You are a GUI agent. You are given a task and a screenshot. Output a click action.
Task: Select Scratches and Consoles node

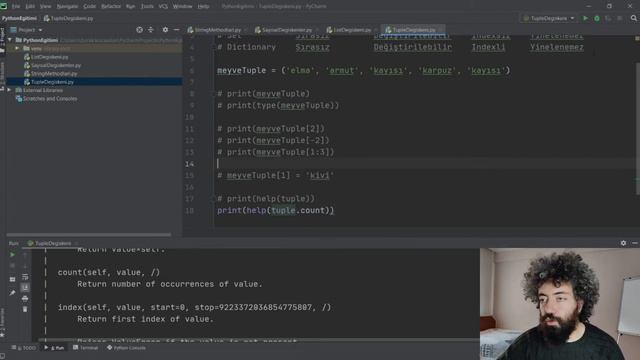coord(50,98)
